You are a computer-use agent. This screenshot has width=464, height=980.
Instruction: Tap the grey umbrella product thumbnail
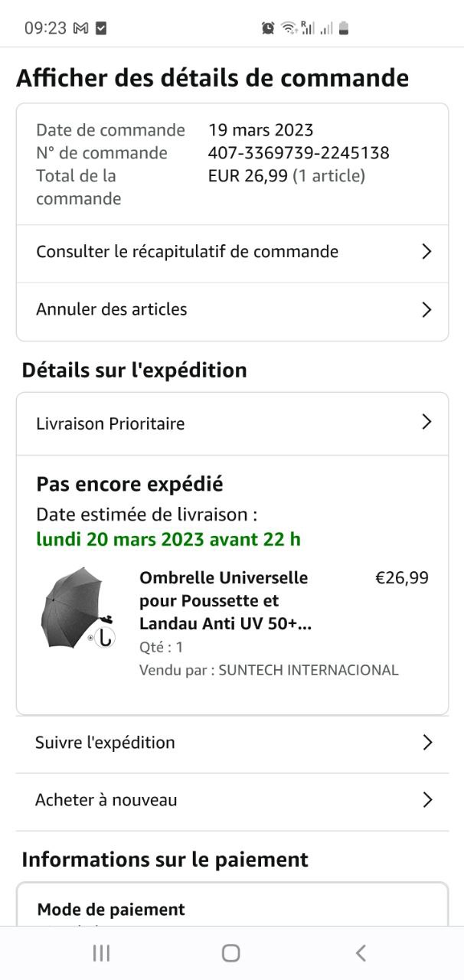pos(76,608)
